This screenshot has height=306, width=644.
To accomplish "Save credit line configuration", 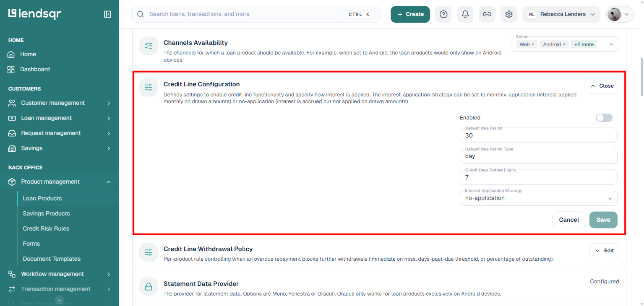I will [x=603, y=220].
